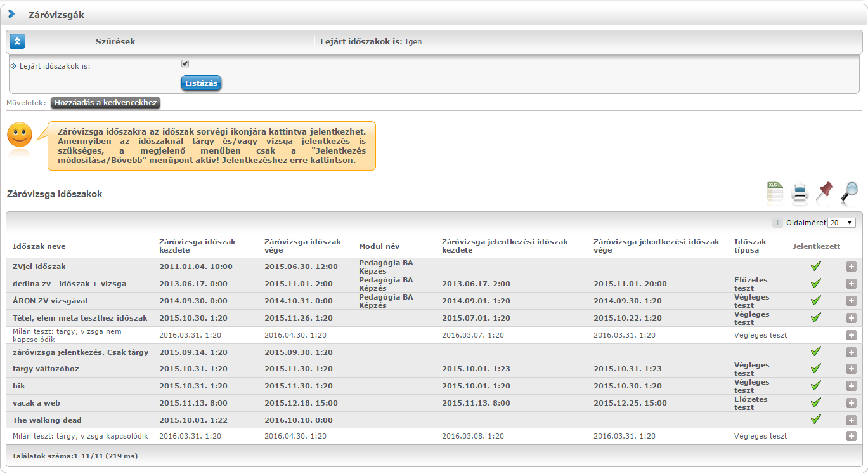
Task: Sort by the Időszak neve column
Action: (x=39, y=246)
